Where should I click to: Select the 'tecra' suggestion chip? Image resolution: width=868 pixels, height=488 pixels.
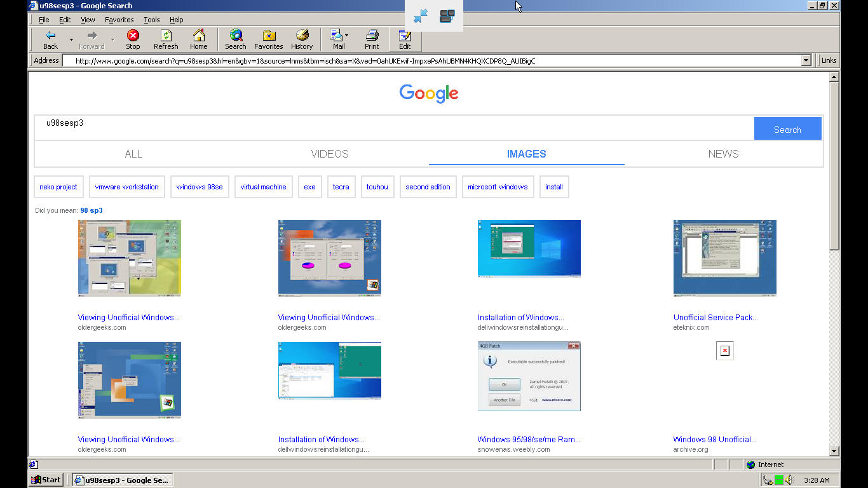[x=341, y=187]
